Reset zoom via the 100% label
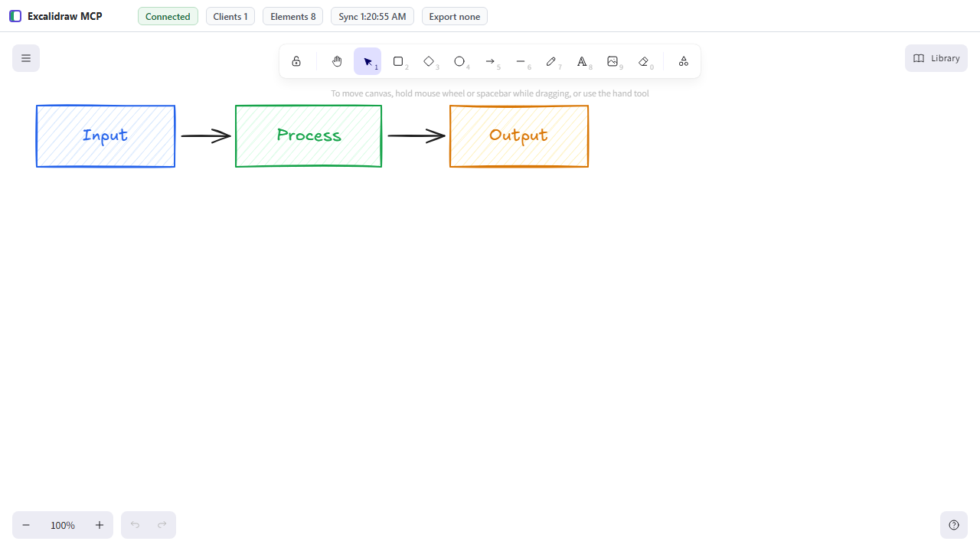Viewport: 980px width, 551px height. [x=63, y=525]
